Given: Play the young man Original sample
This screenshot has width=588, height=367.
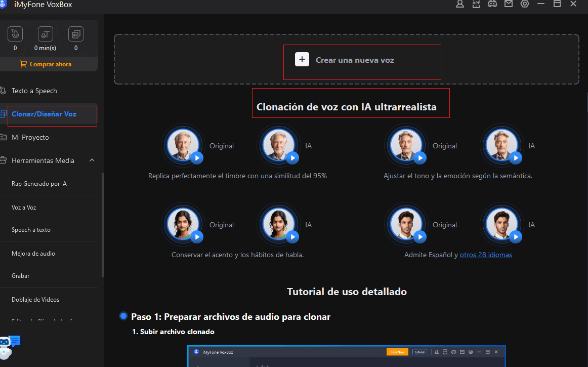Looking at the screenshot, I should pyautogui.click(x=420, y=237).
